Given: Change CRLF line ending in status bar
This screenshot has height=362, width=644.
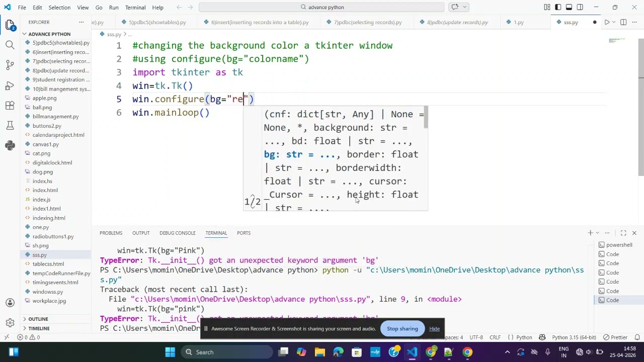Looking at the screenshot, I should [x=495, y=337].
